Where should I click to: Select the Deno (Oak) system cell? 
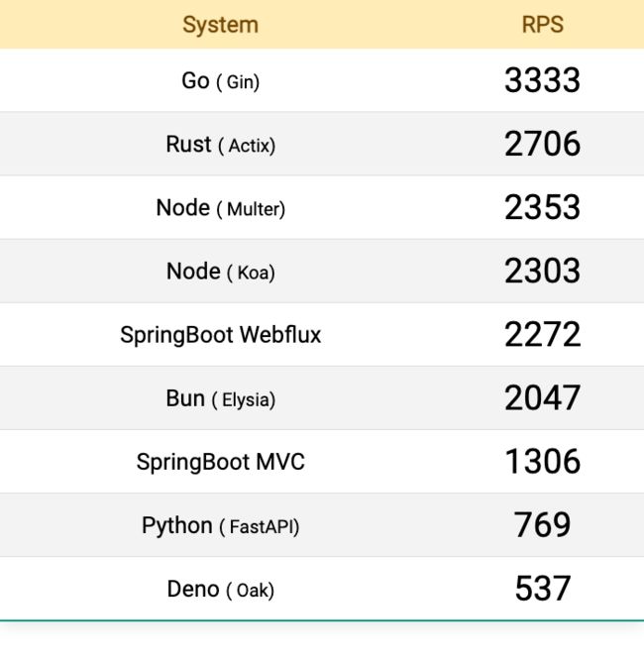pyautogui.click(x=220, y=590)
